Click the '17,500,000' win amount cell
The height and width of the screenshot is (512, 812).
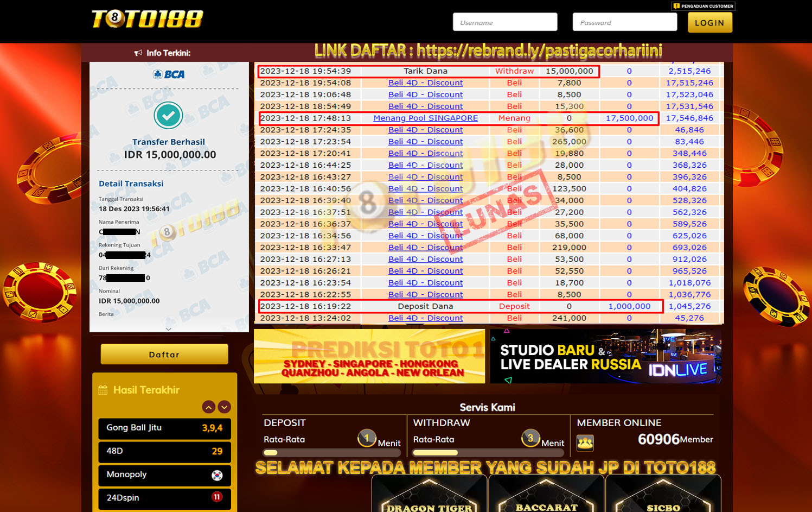pos(629,118)
